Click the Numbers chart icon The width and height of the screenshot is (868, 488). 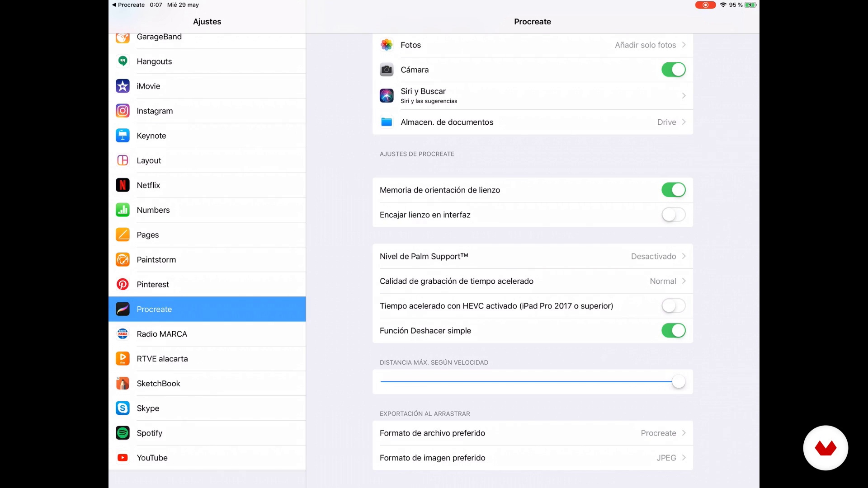[123, 210]
